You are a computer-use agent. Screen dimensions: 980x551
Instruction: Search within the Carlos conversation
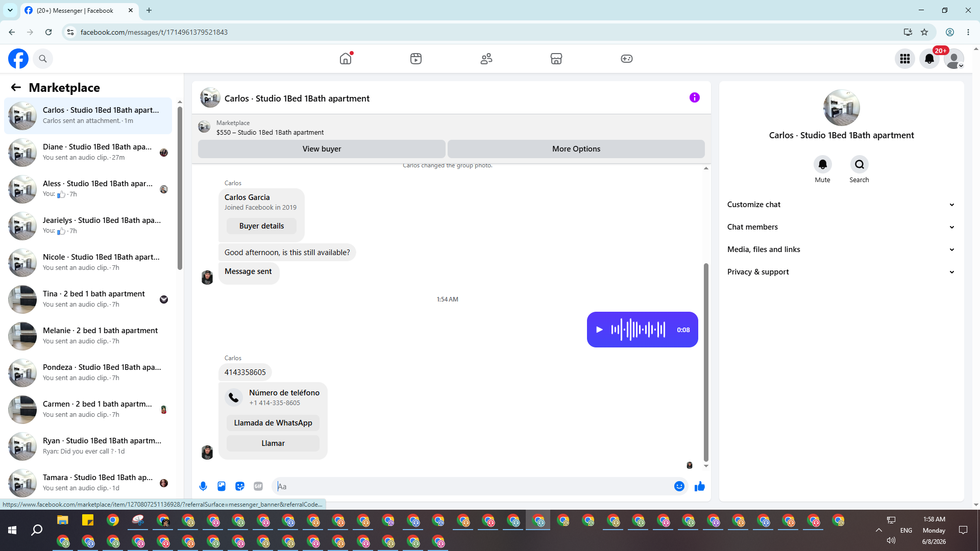click(x=860, y=164)
